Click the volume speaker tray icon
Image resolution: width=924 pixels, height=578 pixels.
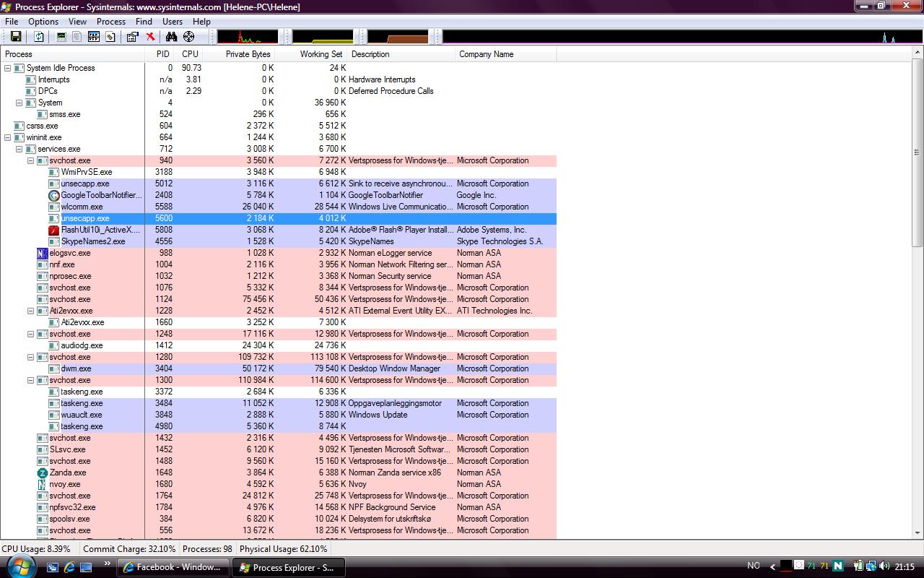point(884,566)
